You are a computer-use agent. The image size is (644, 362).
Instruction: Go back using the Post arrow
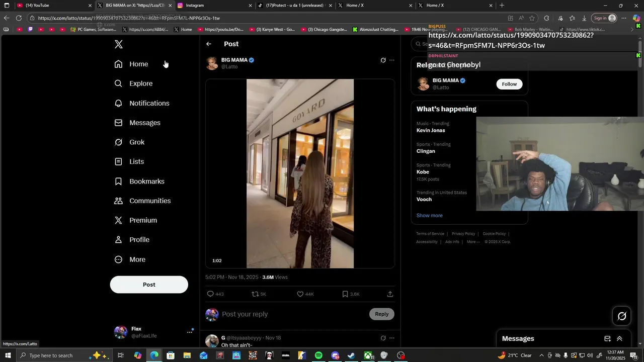(209, 44)
